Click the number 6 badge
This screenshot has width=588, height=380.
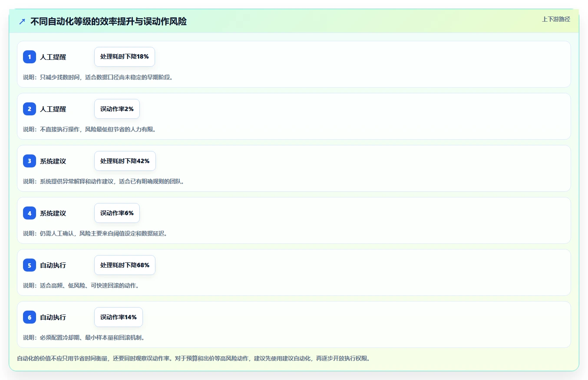pos(30,317)
